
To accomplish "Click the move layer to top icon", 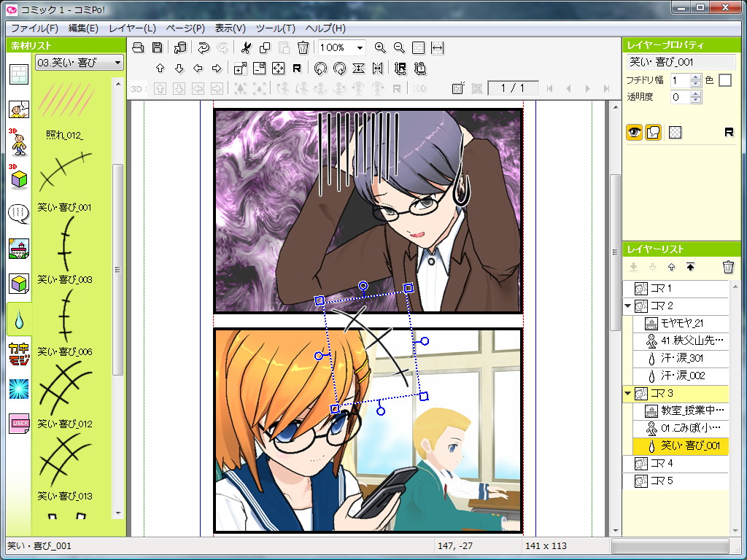I will 690,267.
